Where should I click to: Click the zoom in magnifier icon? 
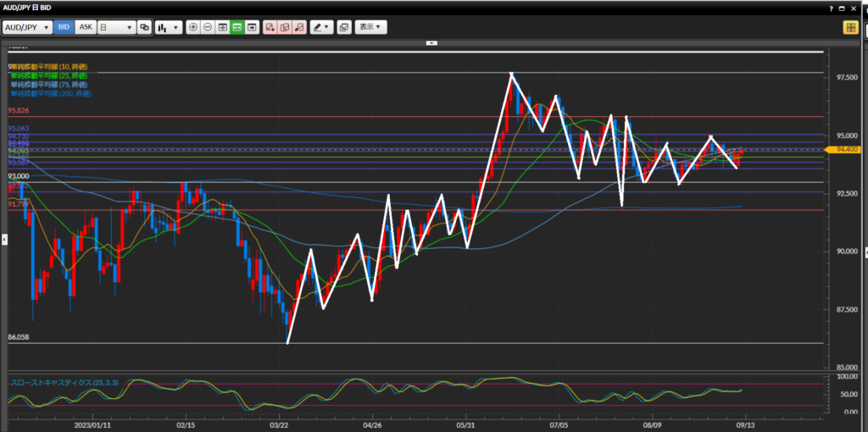193,27
